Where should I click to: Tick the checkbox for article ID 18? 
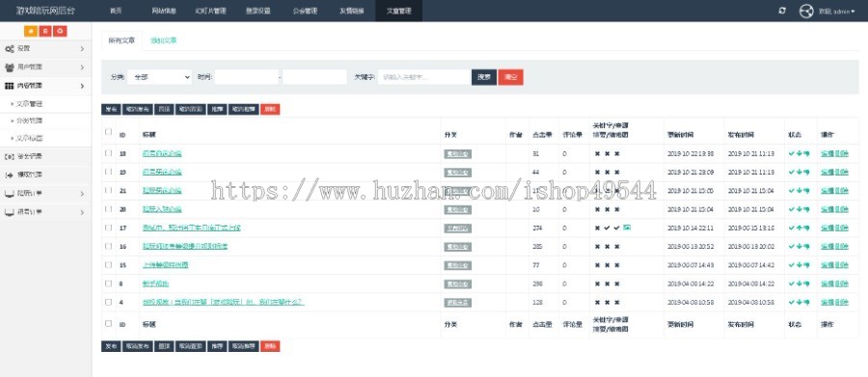coord(108,152)
